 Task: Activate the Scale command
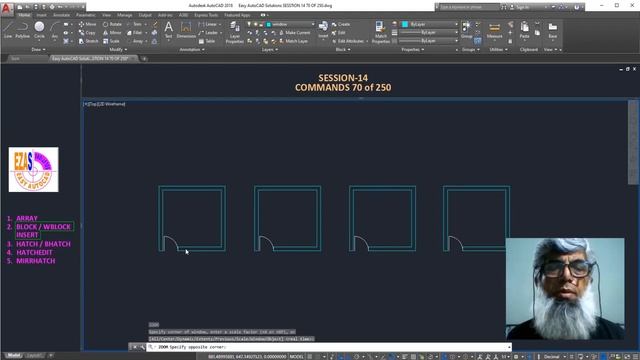point(111,41)
